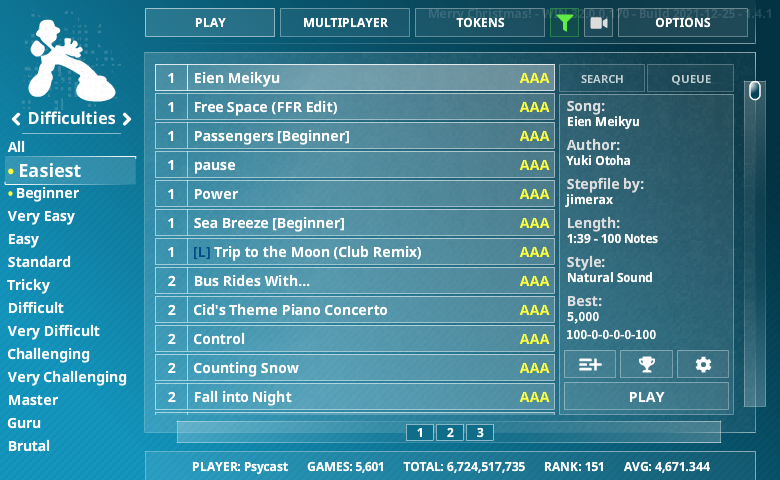Open the Multiplayer menu
Image resolution: width=780 pixels, height=480 pixels.
point(345,23)
